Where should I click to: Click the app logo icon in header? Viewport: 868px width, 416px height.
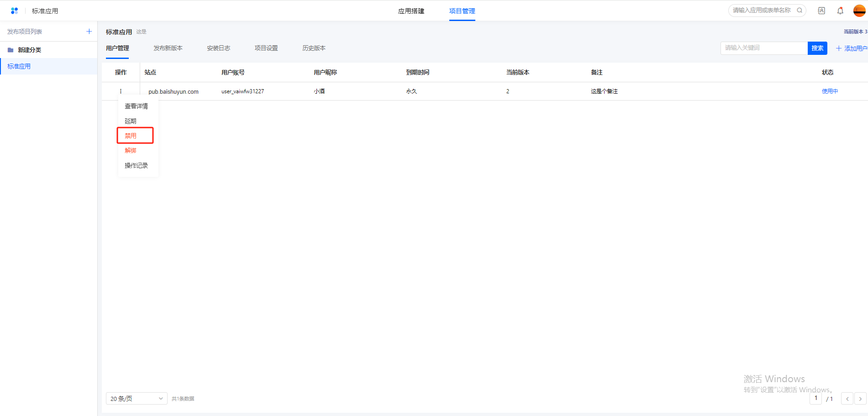click(14, 11)
